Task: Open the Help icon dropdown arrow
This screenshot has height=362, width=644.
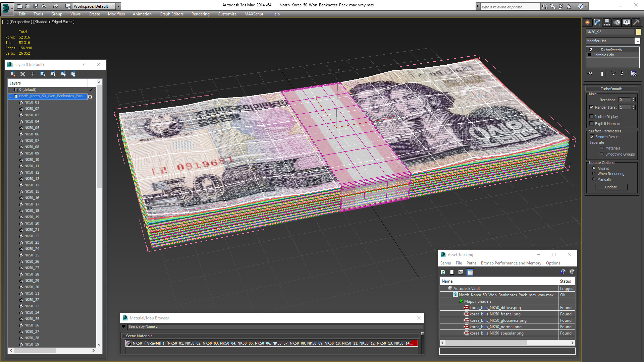Action: 586,6
